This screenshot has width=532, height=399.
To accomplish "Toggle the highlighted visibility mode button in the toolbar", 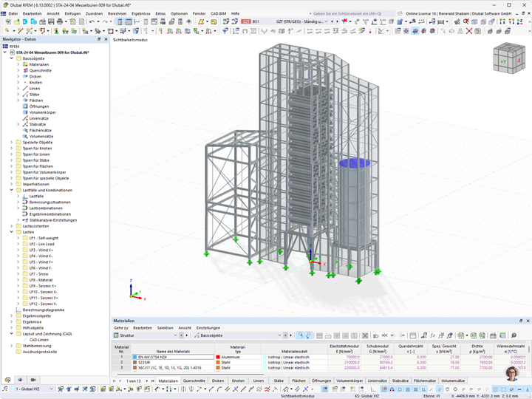I will tap(415, 31).
